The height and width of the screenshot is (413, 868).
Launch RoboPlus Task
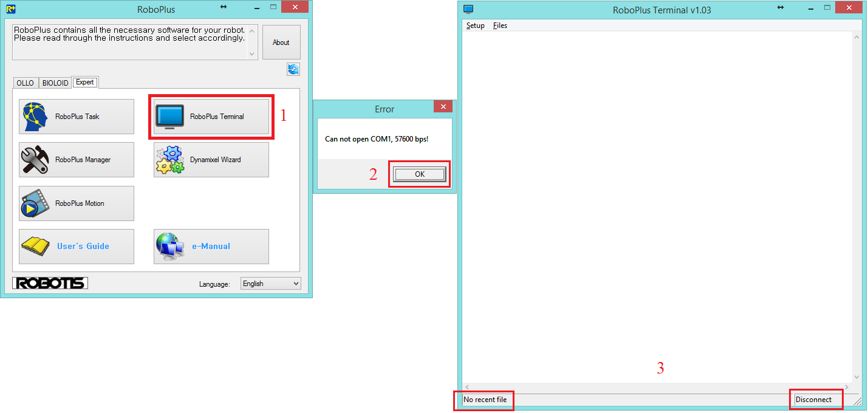[77, 117]
